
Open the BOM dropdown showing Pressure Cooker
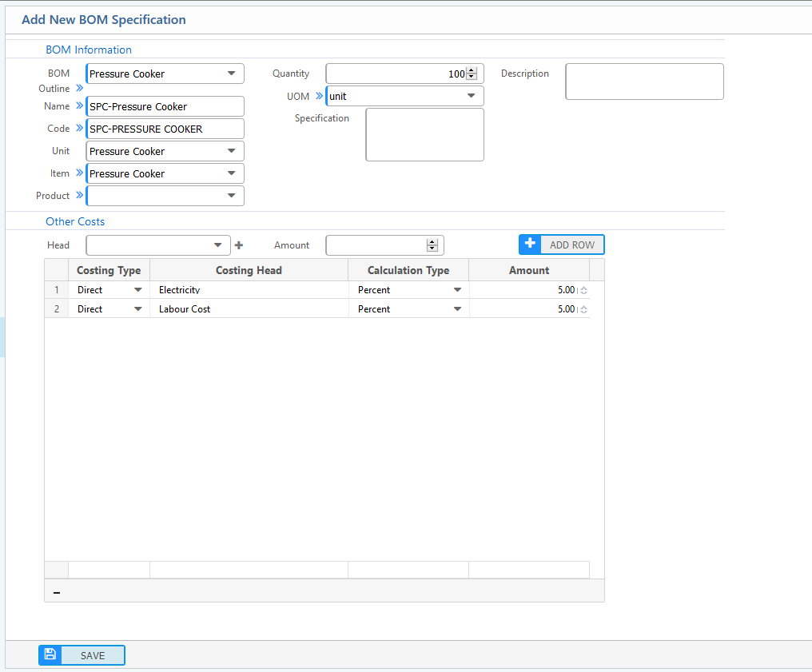pyautogui.click(x=231, y=73)
